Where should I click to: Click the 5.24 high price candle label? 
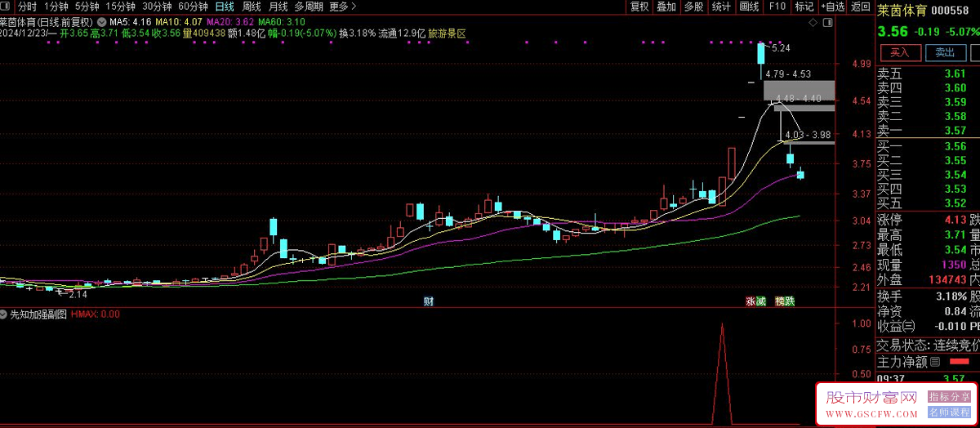781,48
